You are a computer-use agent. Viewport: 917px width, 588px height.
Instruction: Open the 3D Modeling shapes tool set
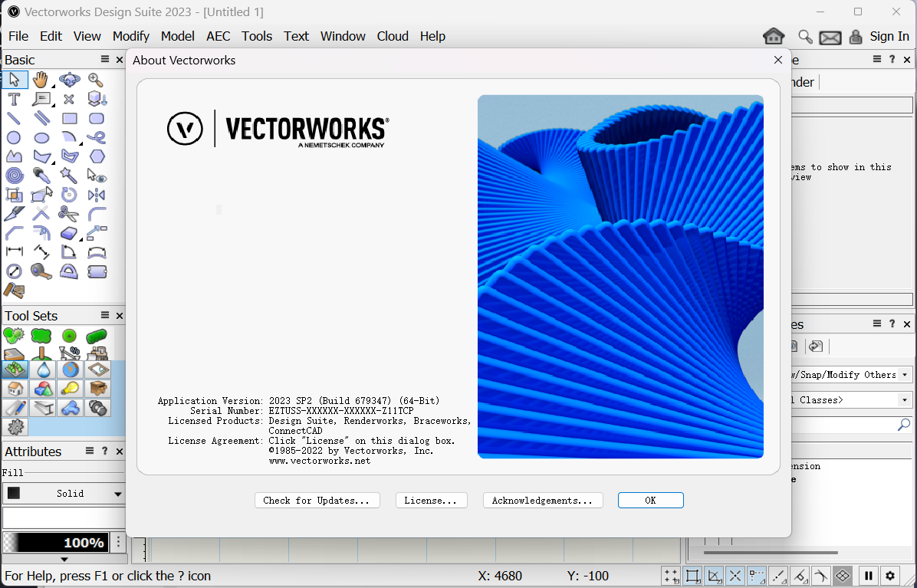pyautogui.click(x=43, y=389)
